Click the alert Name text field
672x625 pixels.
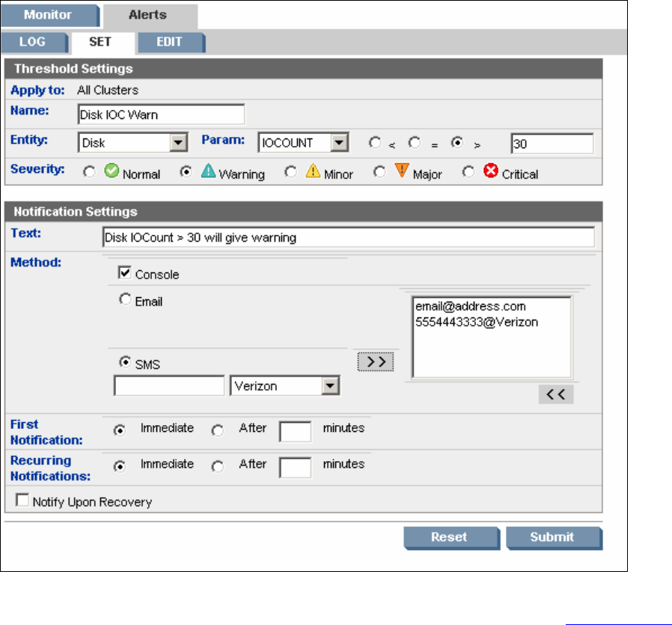click(x=161, y=115)
